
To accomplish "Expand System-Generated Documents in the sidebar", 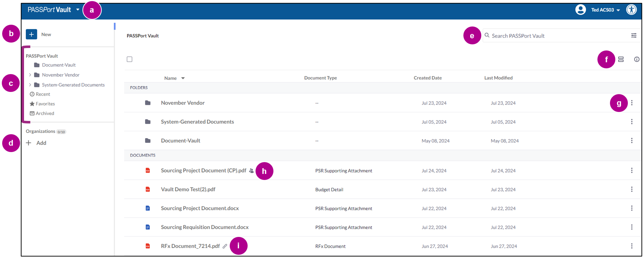I will tap(30, 85).
